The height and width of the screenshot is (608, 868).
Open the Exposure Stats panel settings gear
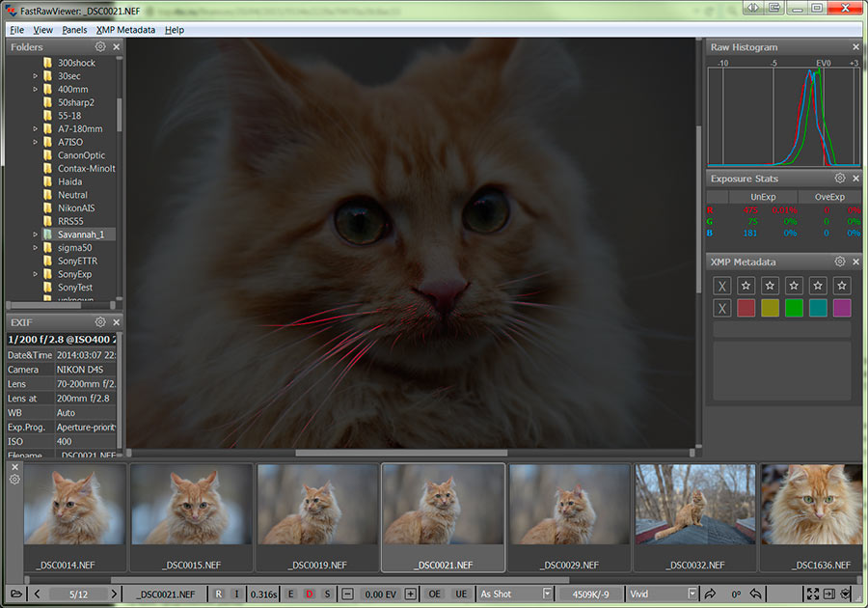click(840, 179)
